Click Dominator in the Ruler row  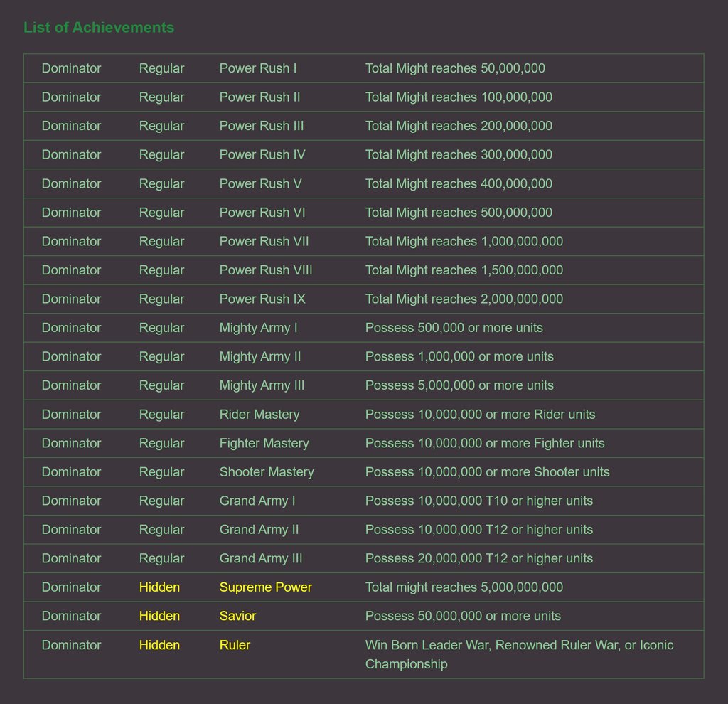(72, 646)
